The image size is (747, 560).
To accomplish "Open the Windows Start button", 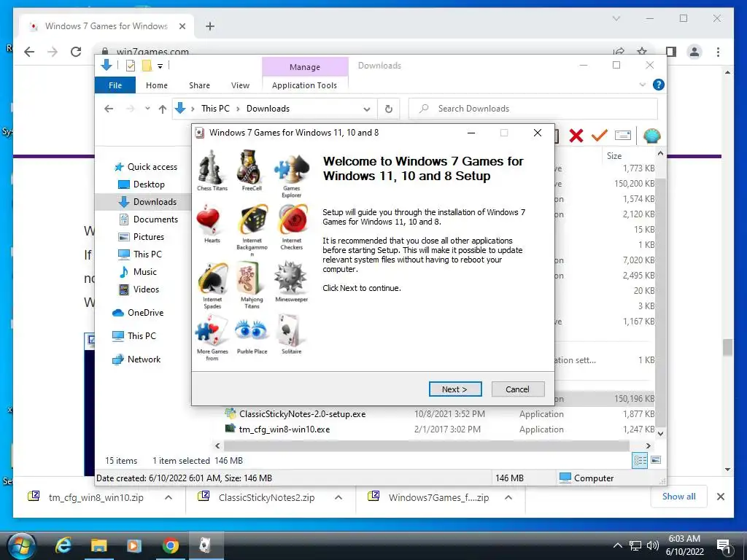I will tap(20, 545).
